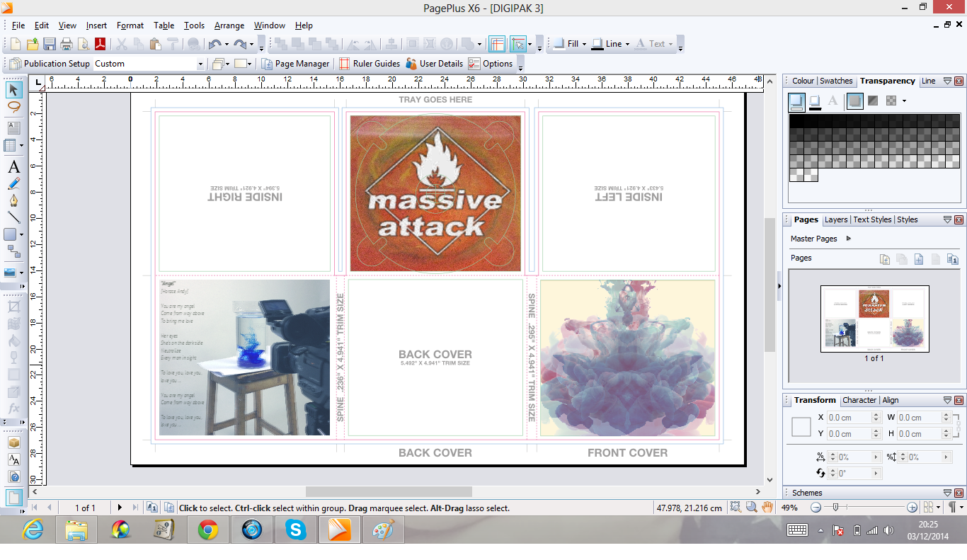Click the Publish as PDF icon
Image resolution: width=967 pixels, height=560 pixels.
pyautogui.click(x=101, y=44)
